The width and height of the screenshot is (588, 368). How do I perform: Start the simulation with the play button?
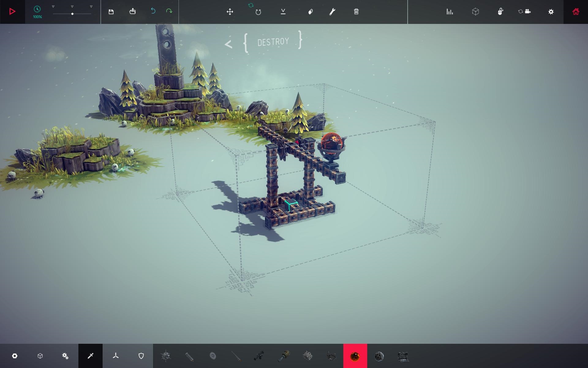tap(12, 12)
